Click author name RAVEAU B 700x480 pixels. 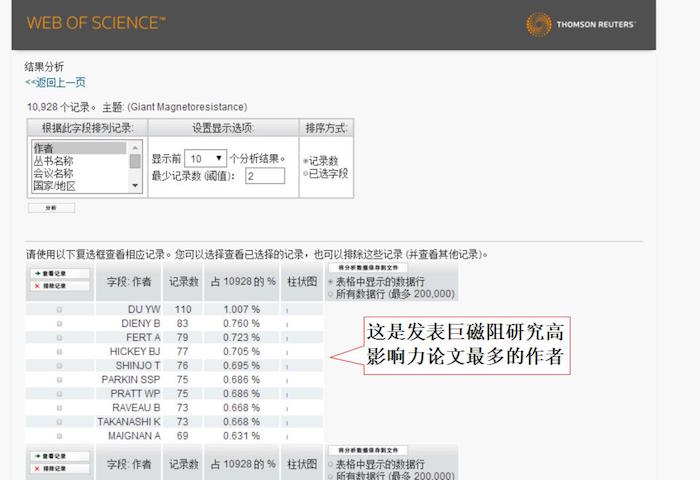(x=136, y=408)
